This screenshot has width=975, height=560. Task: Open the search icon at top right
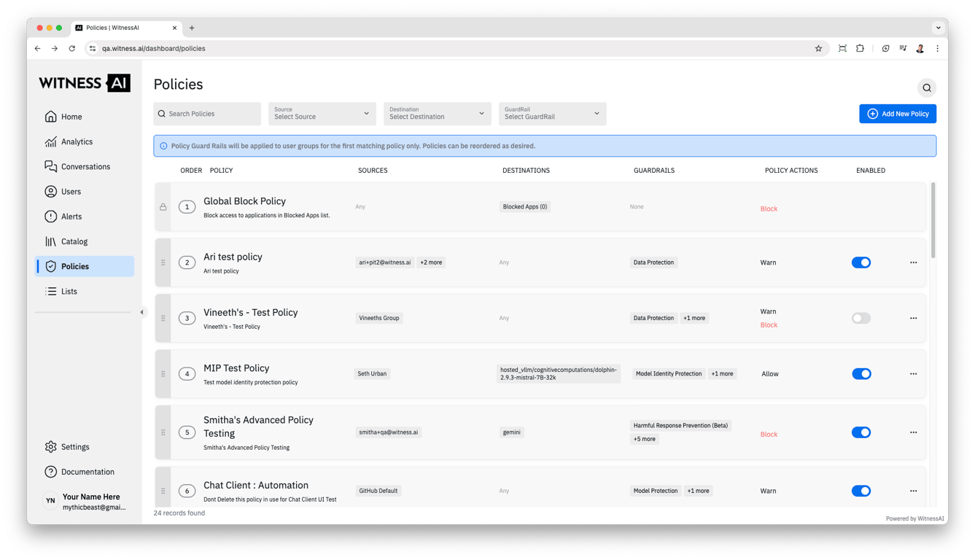pyautogui.click(x=927, y=88)
